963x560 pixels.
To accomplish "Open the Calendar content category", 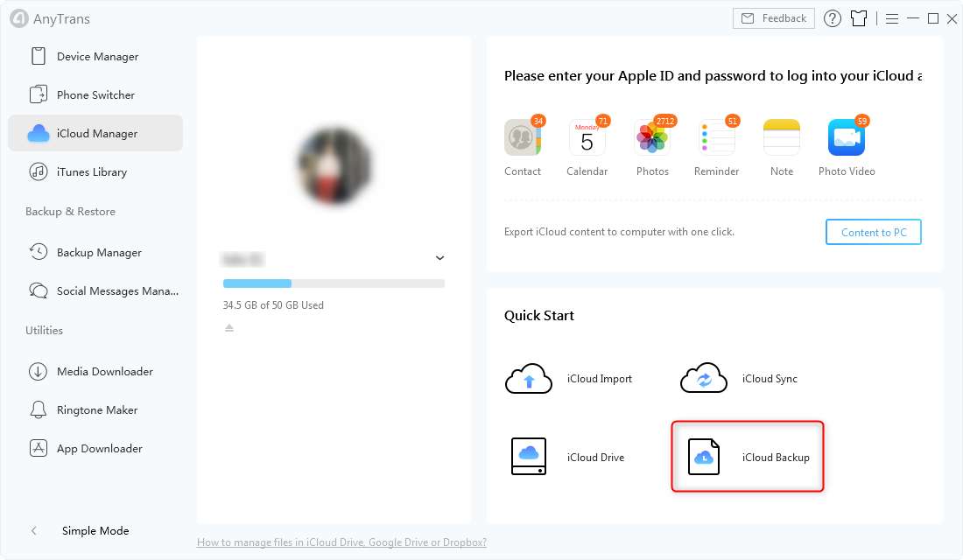I will 587,144.
